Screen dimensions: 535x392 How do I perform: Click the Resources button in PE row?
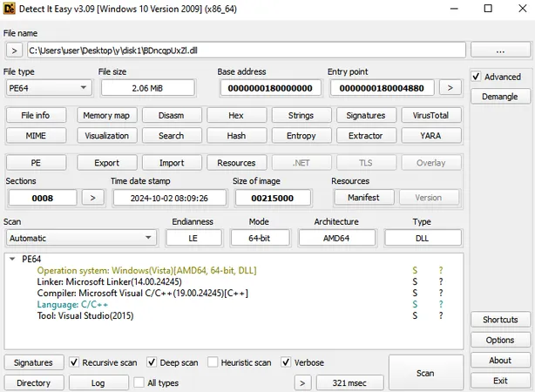236,163
